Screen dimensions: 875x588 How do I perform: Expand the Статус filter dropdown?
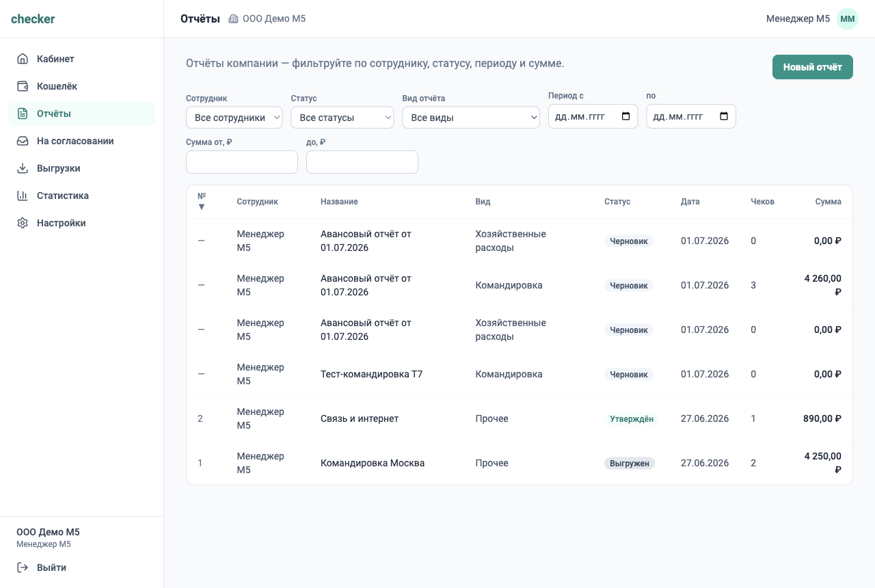(342, 118)
